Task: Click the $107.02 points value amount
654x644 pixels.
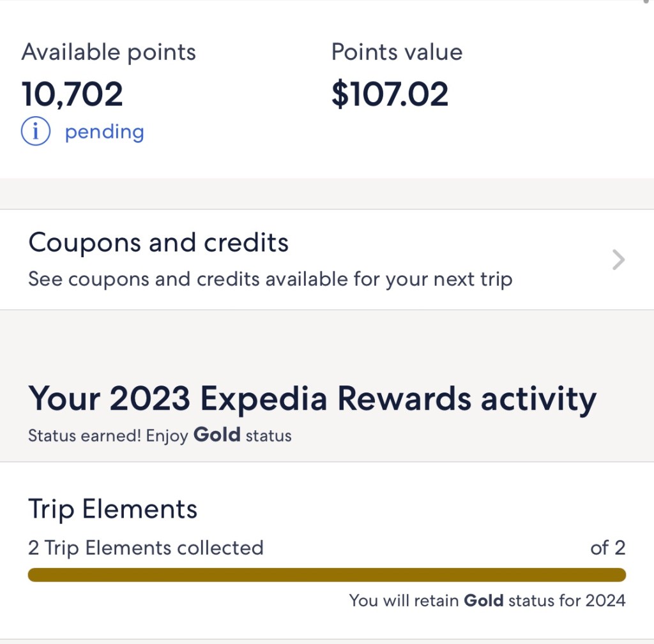Action: [390, 94]
